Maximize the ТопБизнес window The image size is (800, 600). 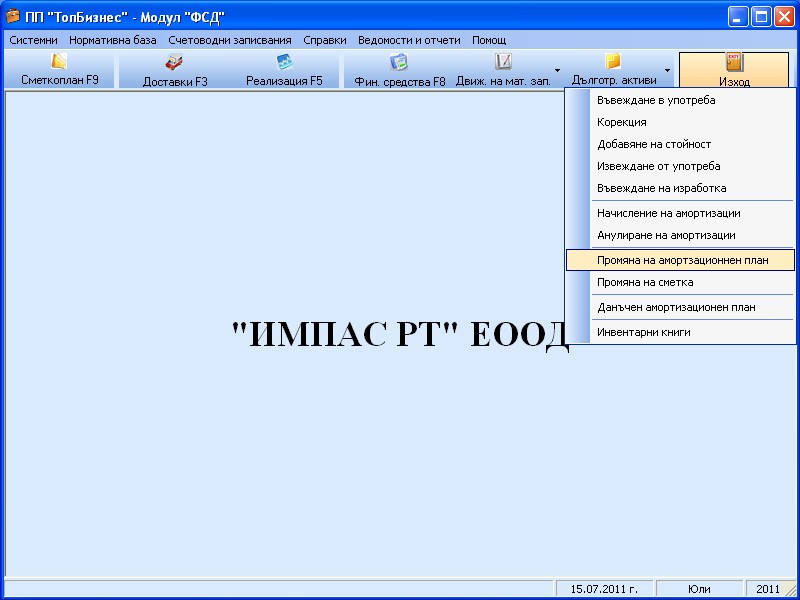tap(761, 17)
